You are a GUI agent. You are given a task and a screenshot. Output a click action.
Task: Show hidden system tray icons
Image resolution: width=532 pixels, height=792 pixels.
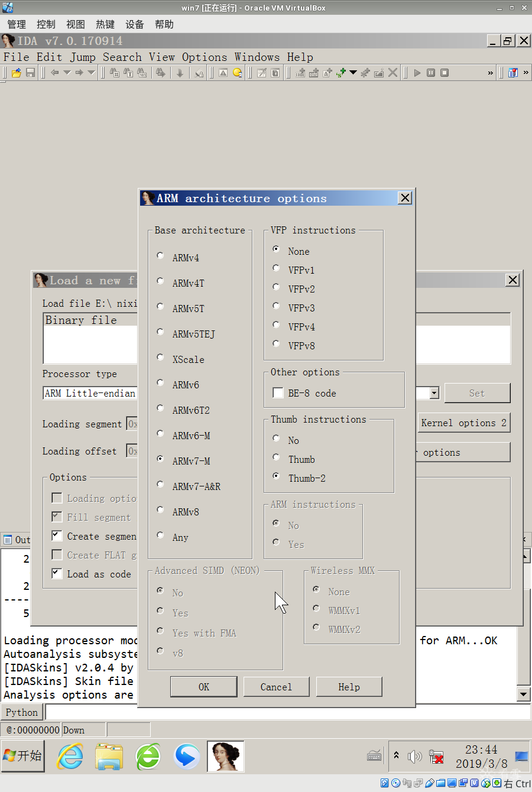(x=396, y=755)
